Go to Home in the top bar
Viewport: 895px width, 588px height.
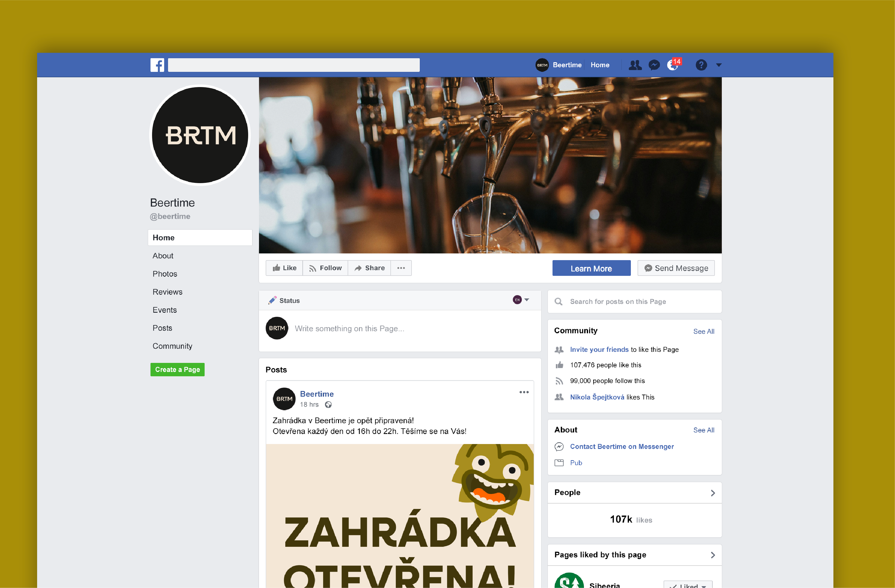[x=600, y=65]
